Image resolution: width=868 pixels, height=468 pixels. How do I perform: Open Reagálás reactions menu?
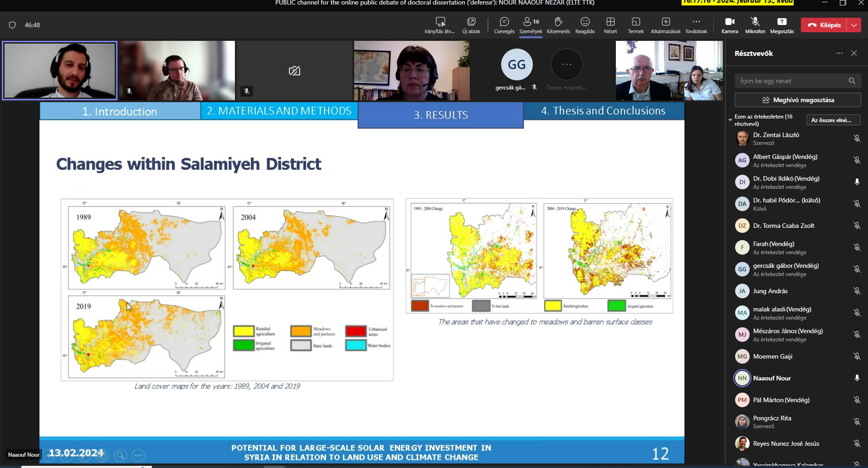585,25
